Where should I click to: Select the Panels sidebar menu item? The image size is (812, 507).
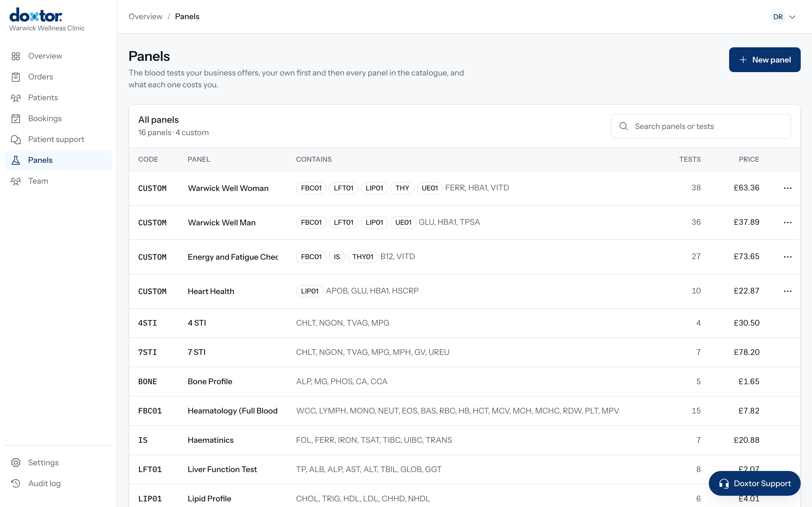[58, 160]
